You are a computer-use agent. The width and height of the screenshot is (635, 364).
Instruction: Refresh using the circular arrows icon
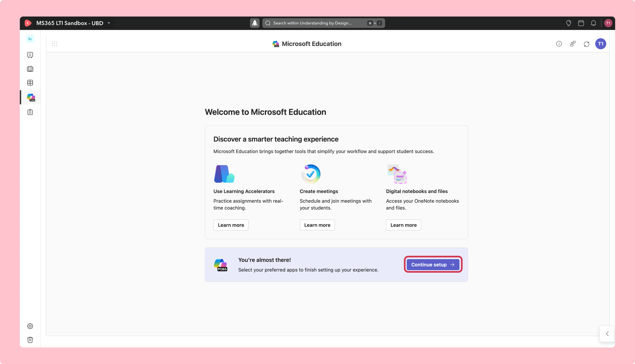(587, 44)
